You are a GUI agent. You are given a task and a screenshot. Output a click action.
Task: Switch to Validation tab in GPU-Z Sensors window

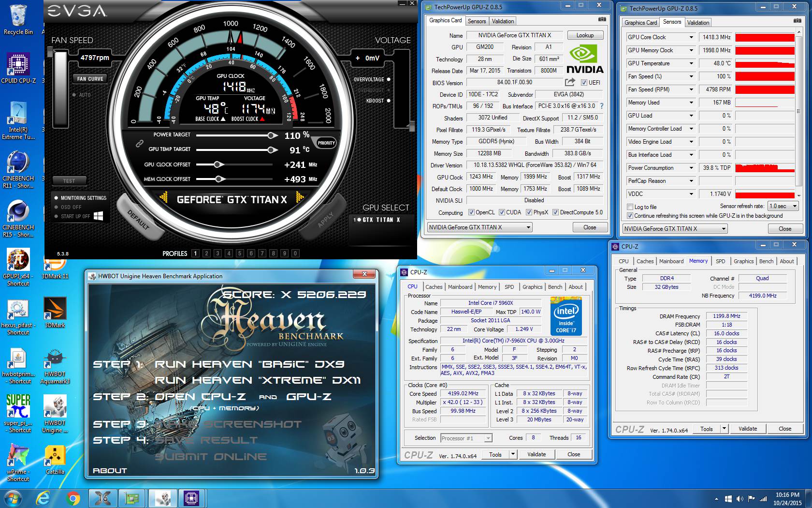tap(698, 23)
